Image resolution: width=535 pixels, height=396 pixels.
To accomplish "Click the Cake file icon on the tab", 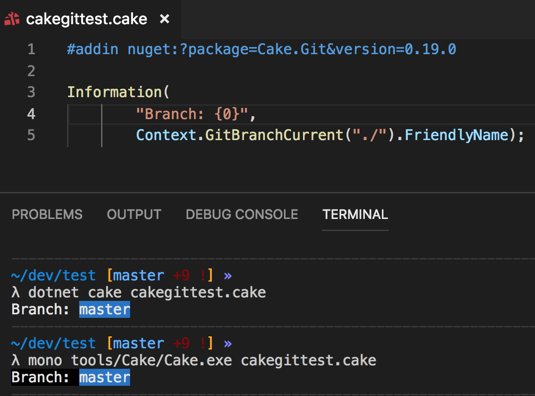I will [x=12, y=19].
